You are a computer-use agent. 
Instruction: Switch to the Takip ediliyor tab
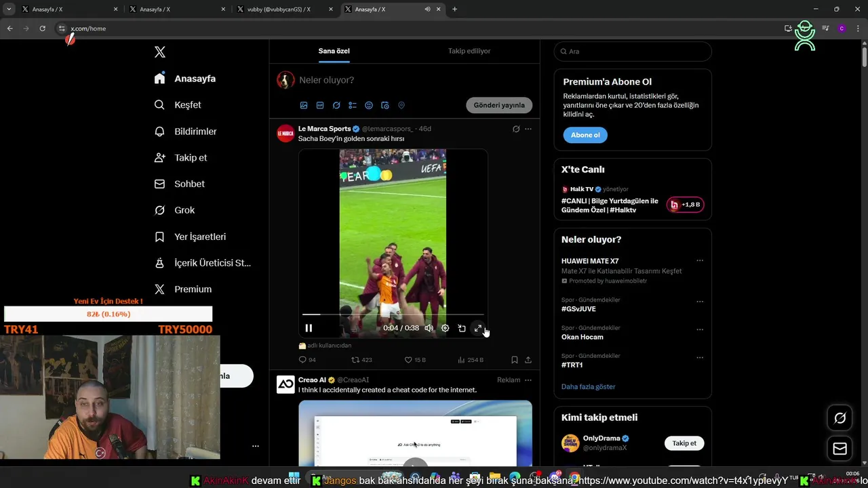pyautogui.click(x=469, y=51)
